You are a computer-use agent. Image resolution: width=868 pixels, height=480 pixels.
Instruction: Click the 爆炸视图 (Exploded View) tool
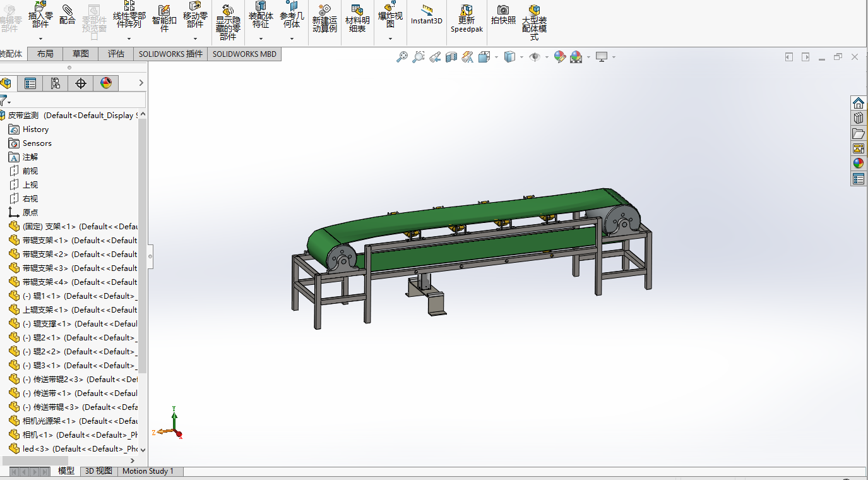pyautogui.click(x=390, y=15)
